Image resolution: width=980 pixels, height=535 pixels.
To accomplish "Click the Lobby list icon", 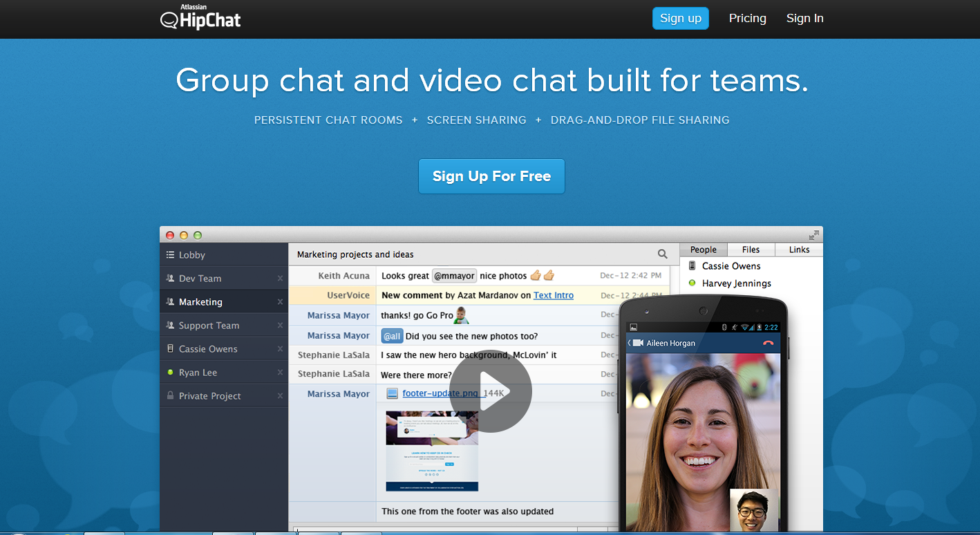I will pyautogui.click(x=170, y=255).
